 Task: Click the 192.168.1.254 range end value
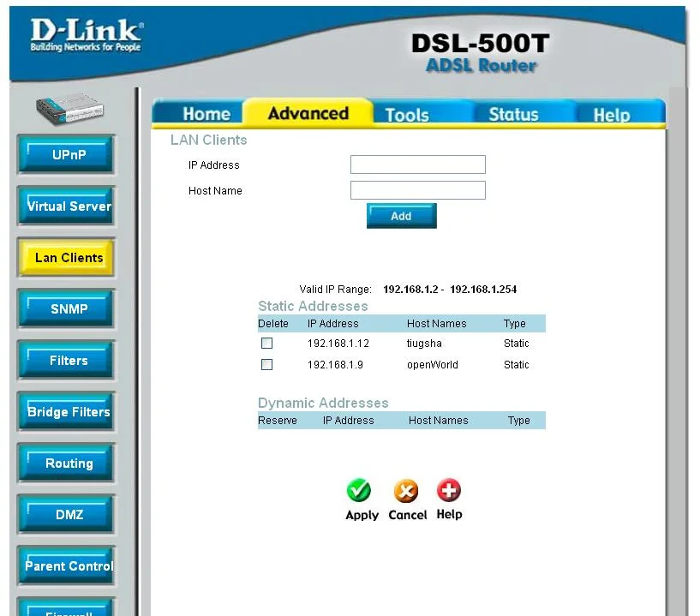tap(483, 290)
